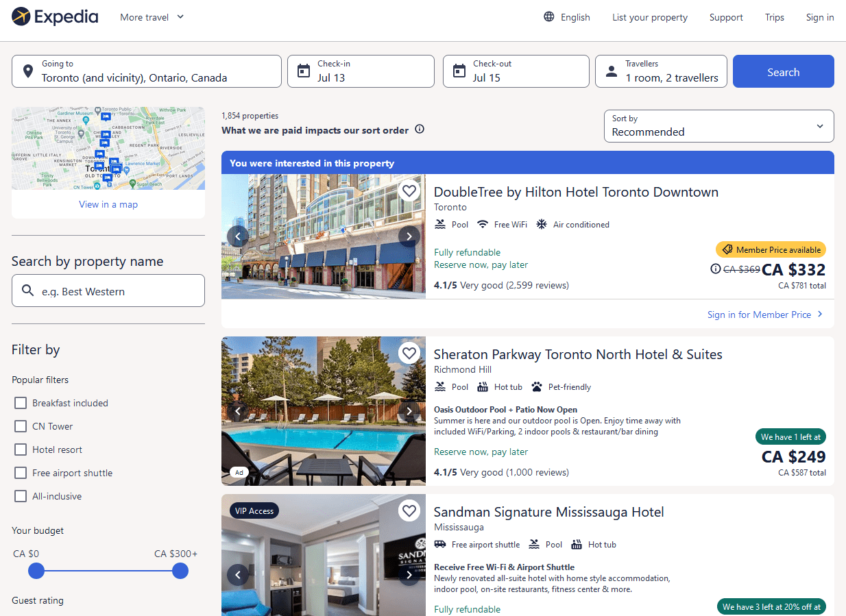The image size is (846, 616).
Task: Click the price info icon near CA $369
Action: pyautogui.click(x=716, y=269)
